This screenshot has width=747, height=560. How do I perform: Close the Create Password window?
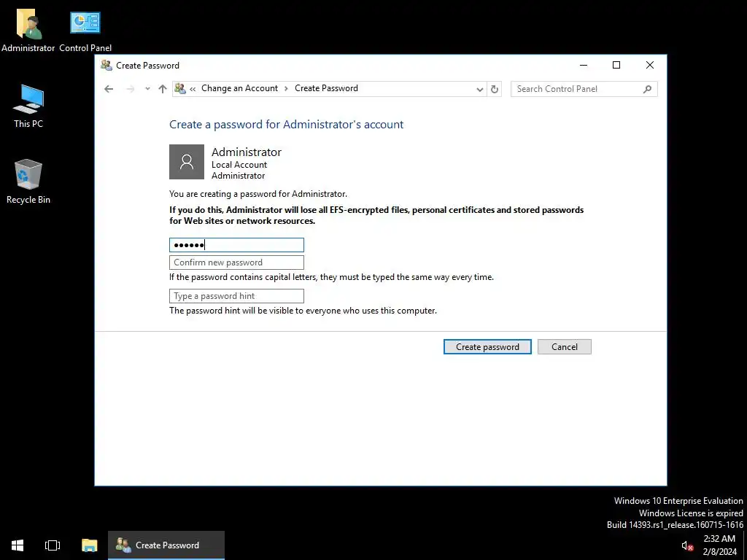coord(650,65)
